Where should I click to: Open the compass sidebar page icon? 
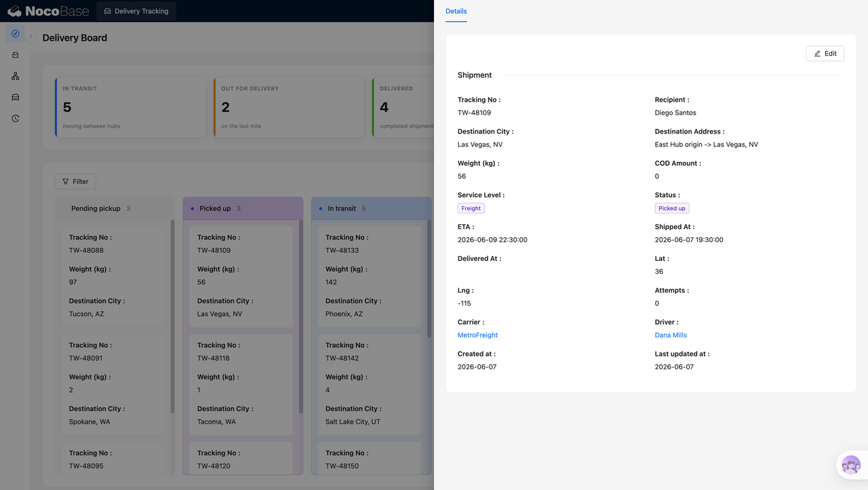click(15, 34)
